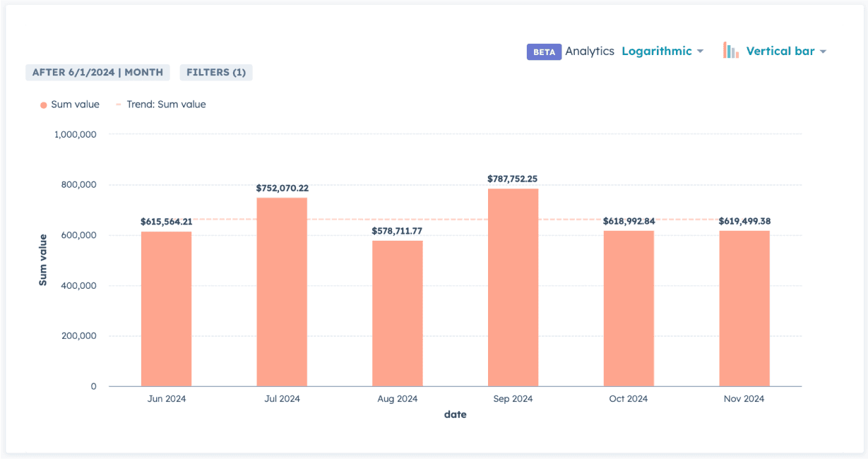
Task: Click the Nov 2024 axis label
Action: (x=743, y=398)
